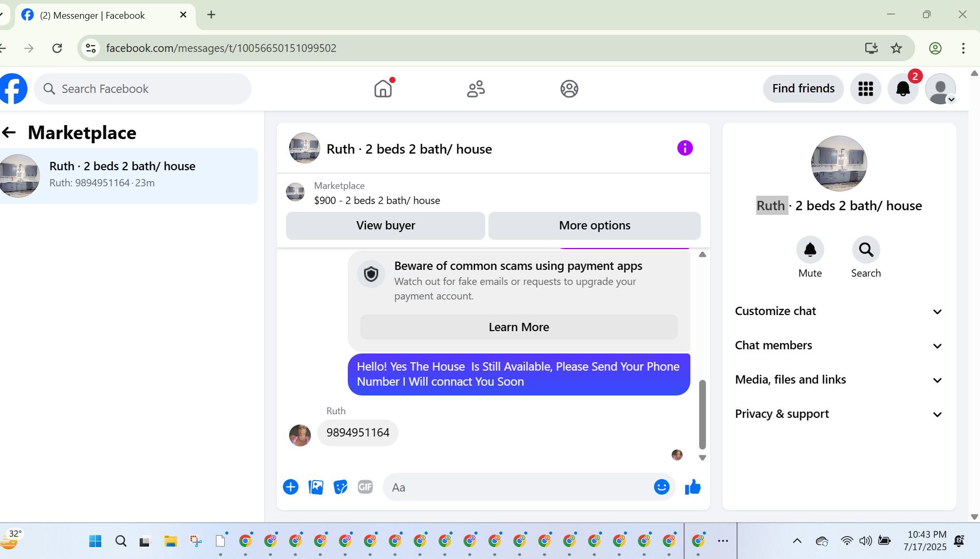Mute the conversation with the bell icon
This screenshot has width=980, height=559.
[810, 250]
